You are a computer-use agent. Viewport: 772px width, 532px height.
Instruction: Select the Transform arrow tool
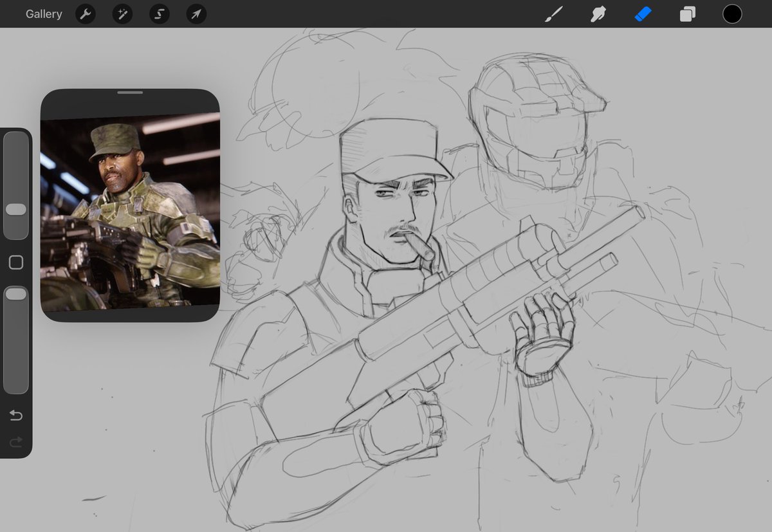[x=196, y=14]
